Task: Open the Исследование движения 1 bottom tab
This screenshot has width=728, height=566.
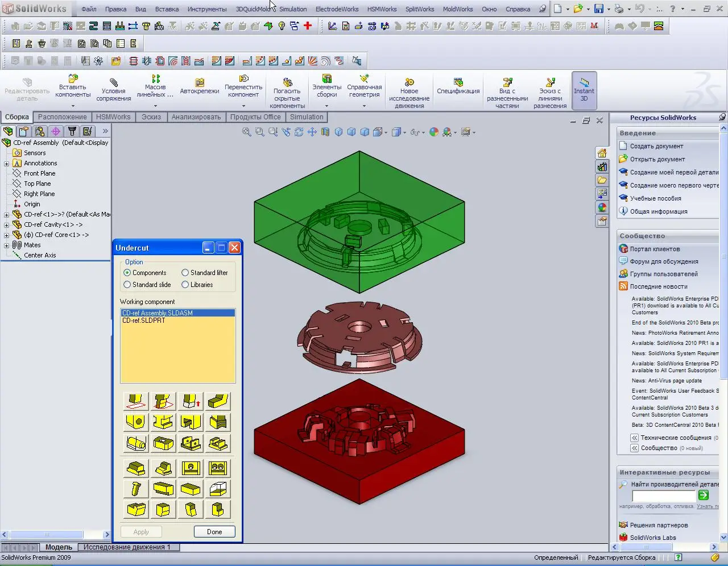Action: point(127,547)
